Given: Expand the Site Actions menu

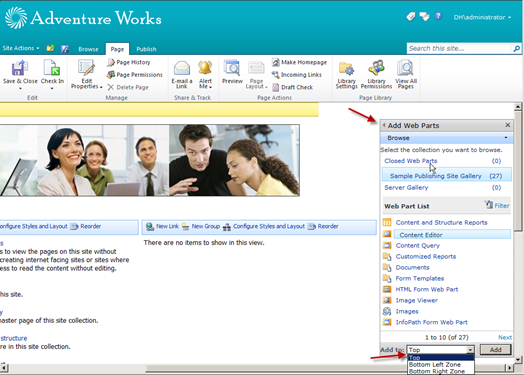Looking at the screenshot, I should [x=21, y=48].
